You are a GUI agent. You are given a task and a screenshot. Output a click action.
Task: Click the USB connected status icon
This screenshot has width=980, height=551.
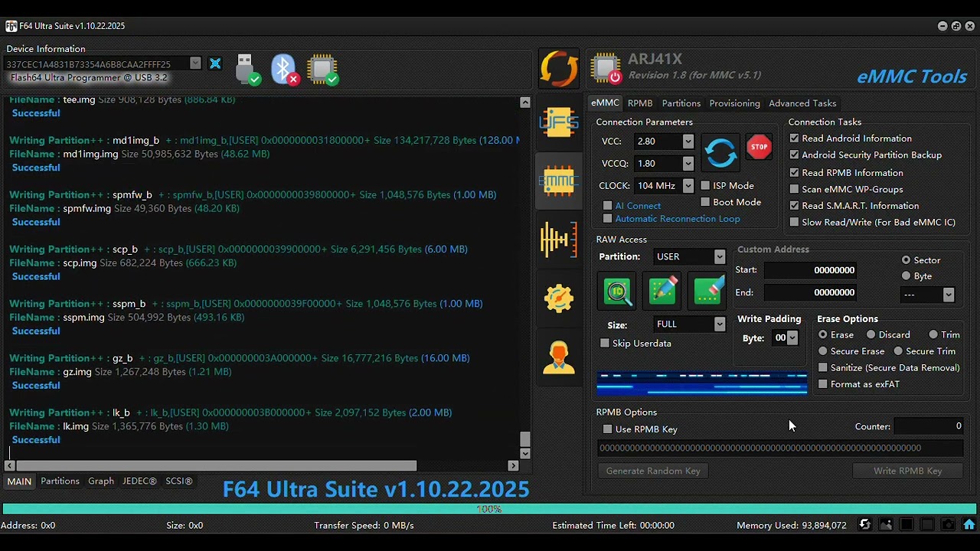coord(247,69)
